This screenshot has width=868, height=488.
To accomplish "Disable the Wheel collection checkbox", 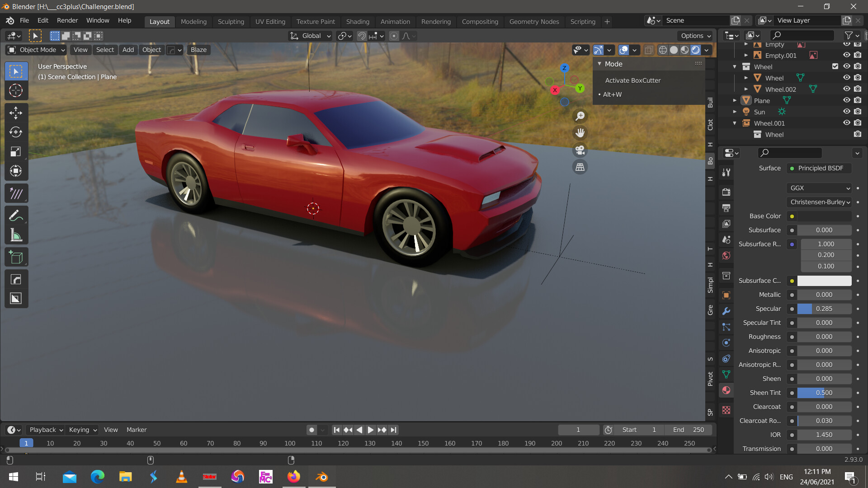I will pyautogui.click(x=835, y=66).
